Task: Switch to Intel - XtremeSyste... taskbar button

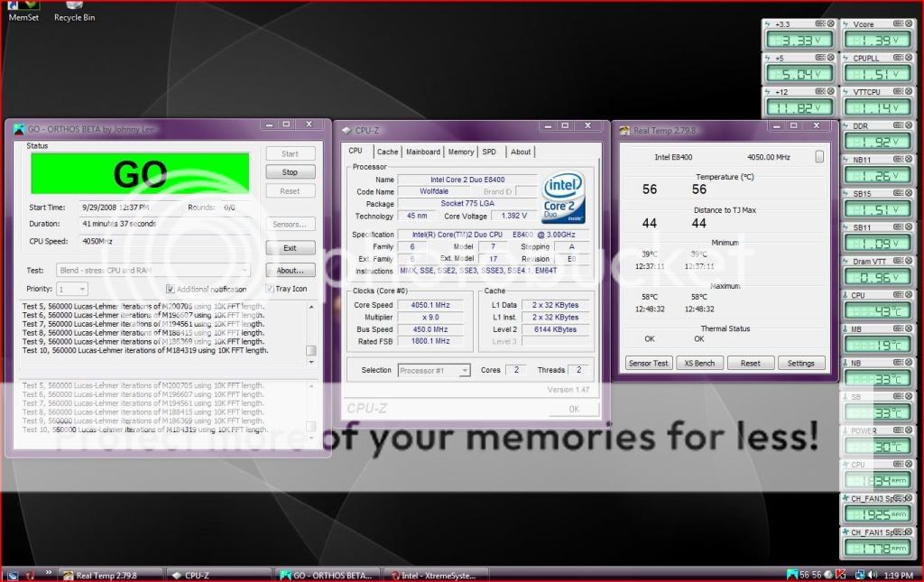Action: point(437,575)
